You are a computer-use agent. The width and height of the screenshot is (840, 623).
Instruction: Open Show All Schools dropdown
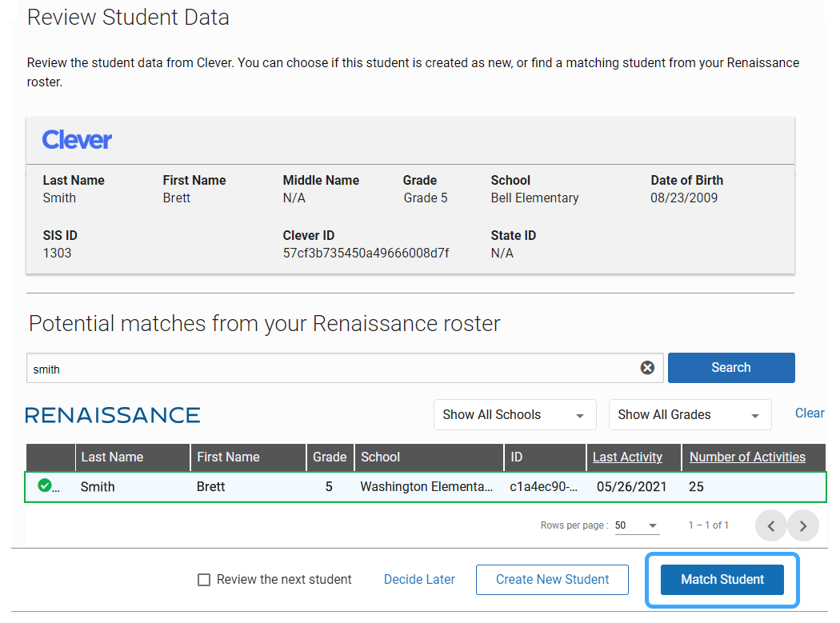point(515,414)
